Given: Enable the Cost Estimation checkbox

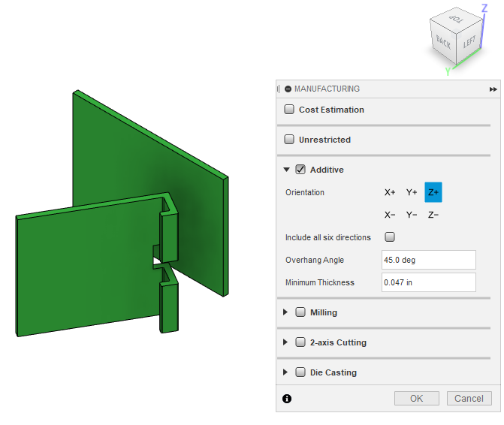Looking at the screenshot, I should pyautogui.click(x=289, y=109).
